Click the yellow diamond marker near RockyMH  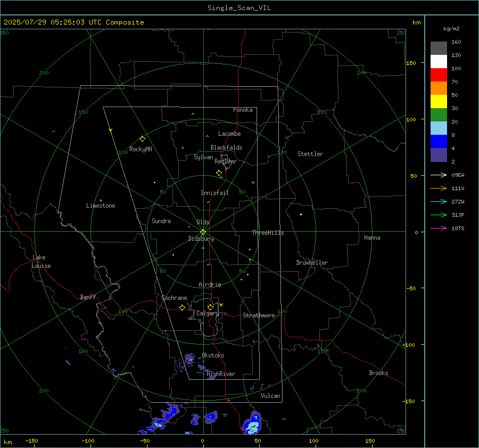click(142, 139)
